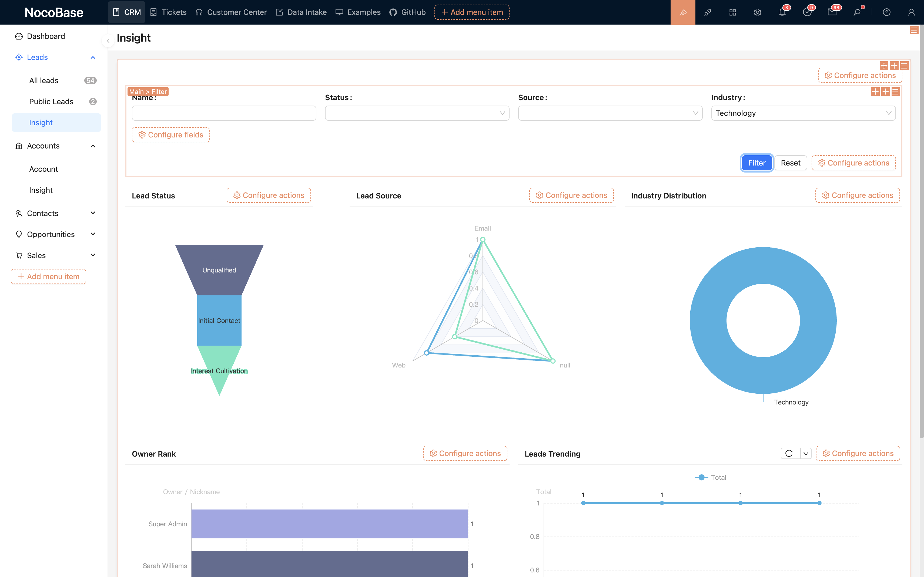This screenshot has width=924, height=577.
Task: Click the key icon in top bar
Action: coord(857,12)
